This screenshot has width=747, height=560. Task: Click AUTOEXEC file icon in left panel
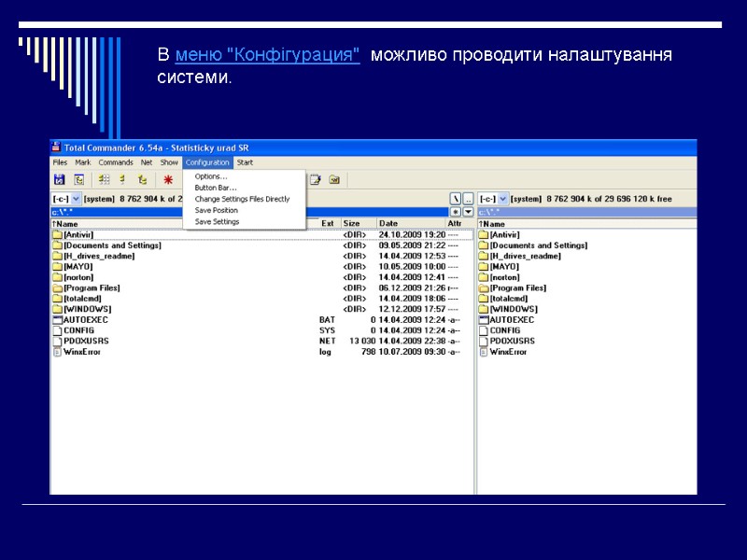click(58, 319)
